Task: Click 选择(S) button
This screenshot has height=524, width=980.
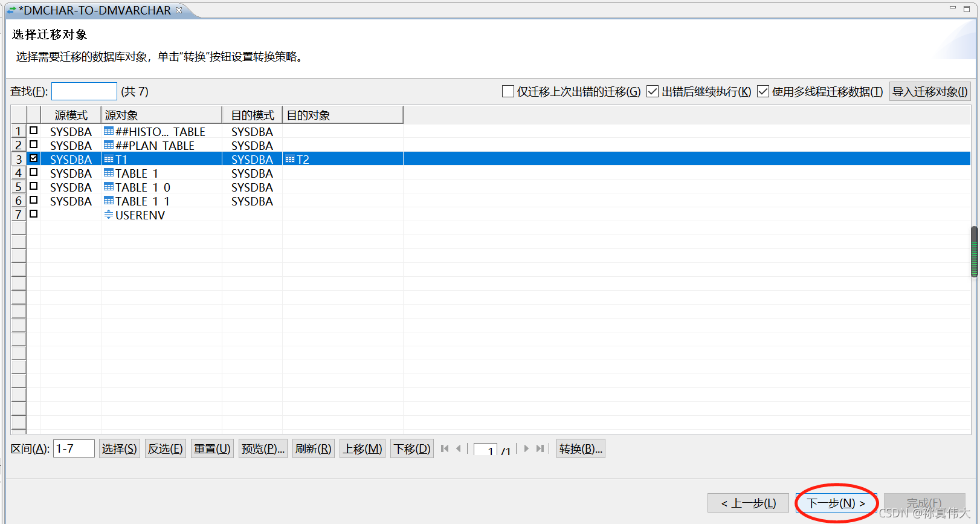Action: pos(120,448)
